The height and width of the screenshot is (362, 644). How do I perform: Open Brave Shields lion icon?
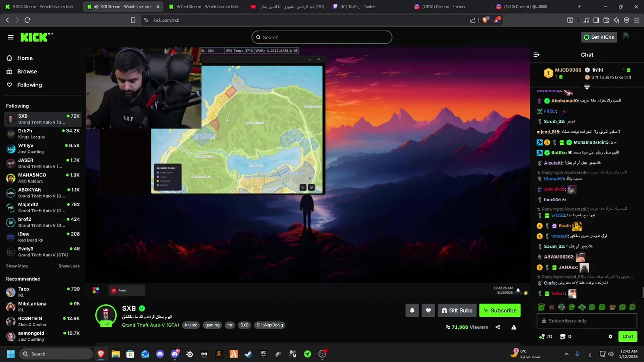[485, 20]
